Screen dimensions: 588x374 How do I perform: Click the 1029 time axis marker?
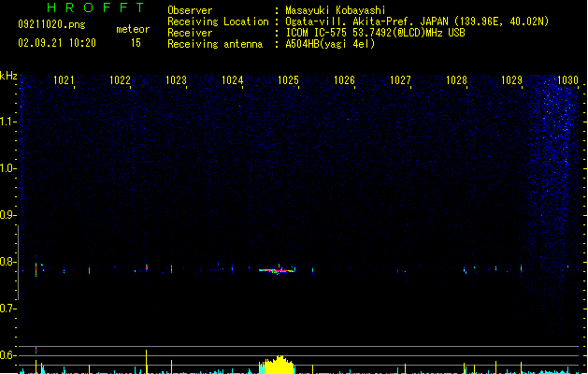[x=512, y=80]
